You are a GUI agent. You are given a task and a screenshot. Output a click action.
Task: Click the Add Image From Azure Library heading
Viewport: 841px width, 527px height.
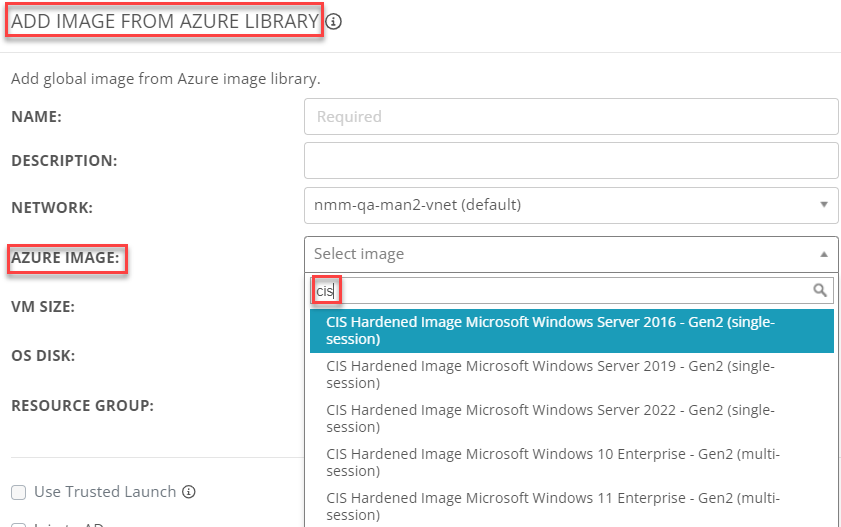point(165,21)
